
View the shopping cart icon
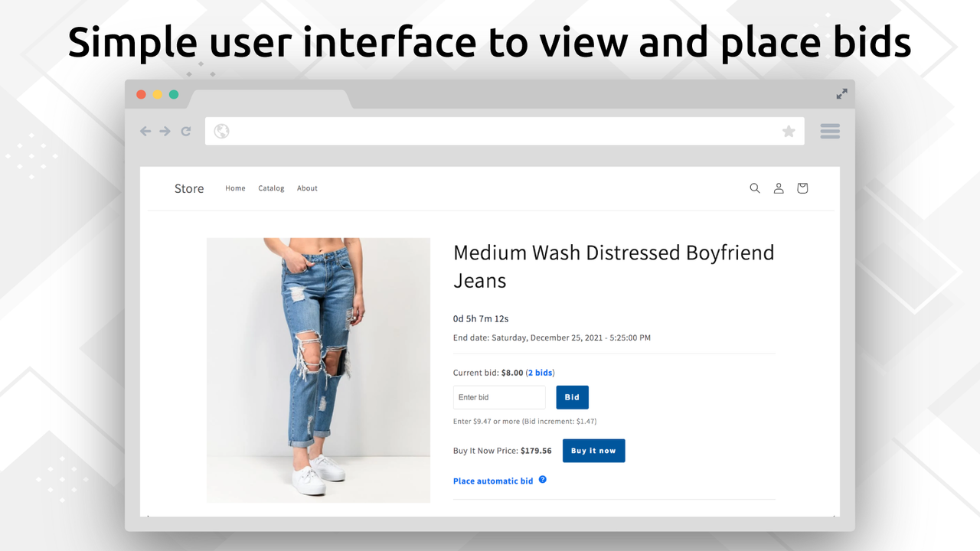(x=802, y=187)
